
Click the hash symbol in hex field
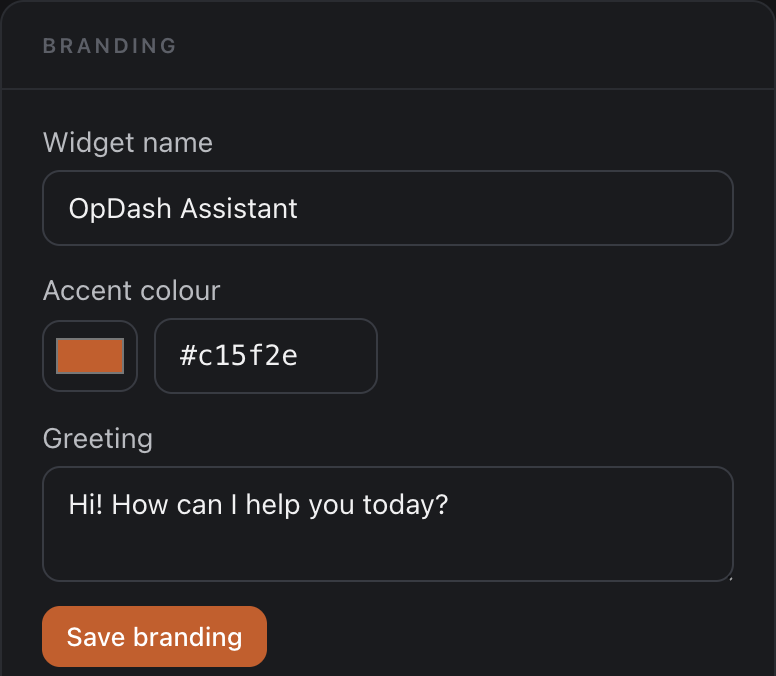[x=188, y=356]
